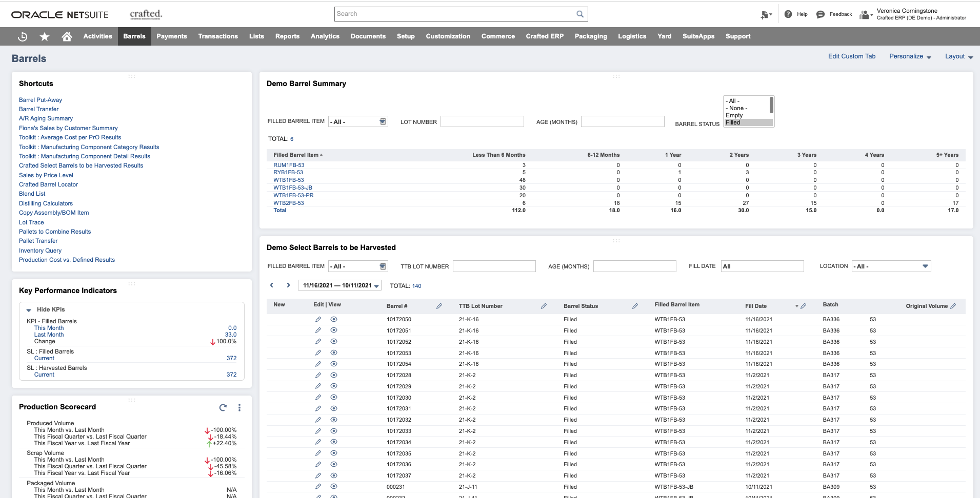The width and height of the screenshot is (980, 498).
Task: Refresh the Production Scorecard portlet
Action: (223, 407)
